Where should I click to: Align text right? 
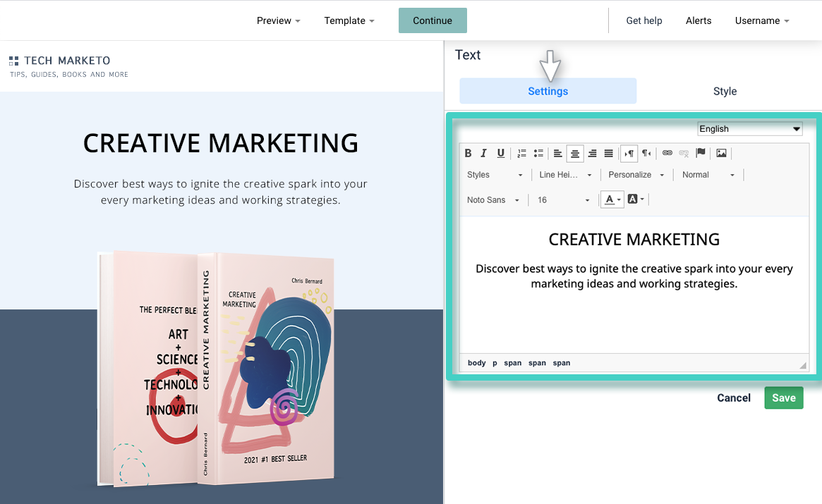(x=592, y=153)
